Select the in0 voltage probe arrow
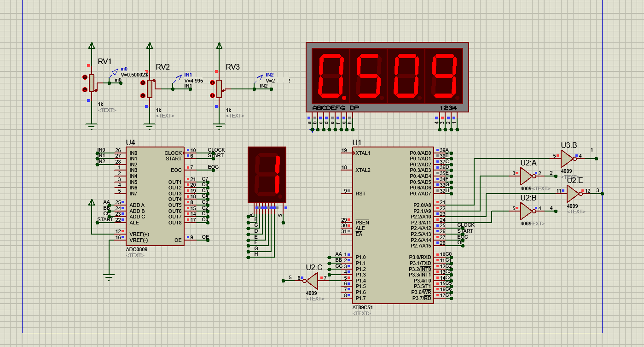 click(114, 74)
